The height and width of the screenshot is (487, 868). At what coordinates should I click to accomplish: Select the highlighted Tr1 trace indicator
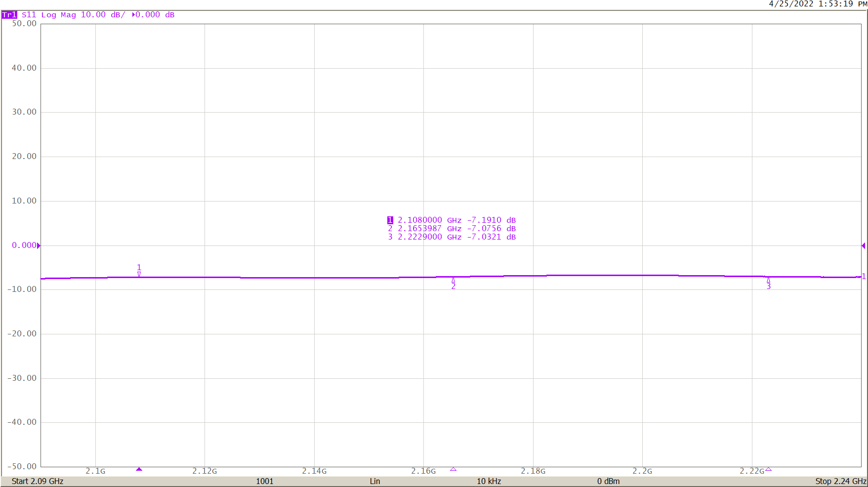(x=8, y=15)
